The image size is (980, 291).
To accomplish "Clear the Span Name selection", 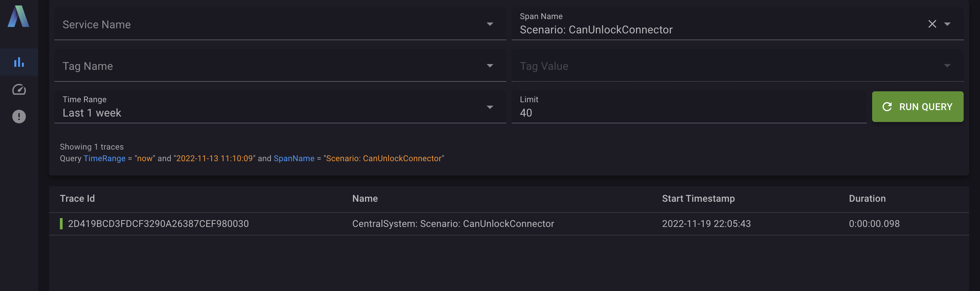I will coord(932,24).
